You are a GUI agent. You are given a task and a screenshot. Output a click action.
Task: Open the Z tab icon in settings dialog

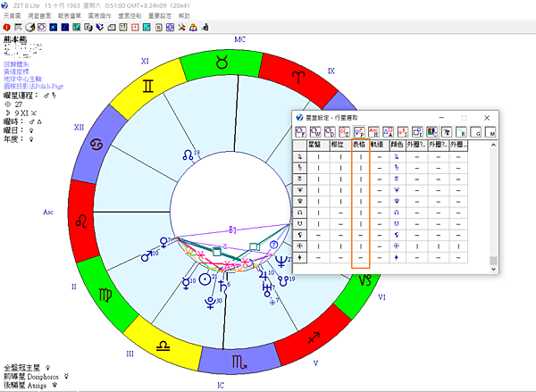pyautogui.click(x=344, y=132)
